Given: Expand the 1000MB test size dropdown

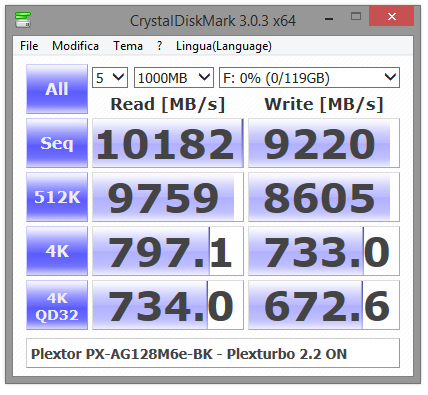Looking at the screenshot, I should click(174, 78).
